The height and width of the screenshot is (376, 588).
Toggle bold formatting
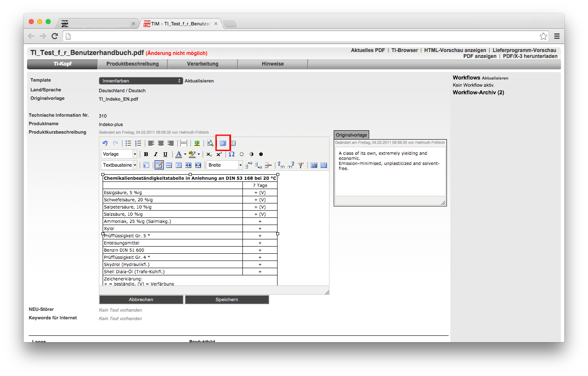pyautogui.click(x=146, y=154)
